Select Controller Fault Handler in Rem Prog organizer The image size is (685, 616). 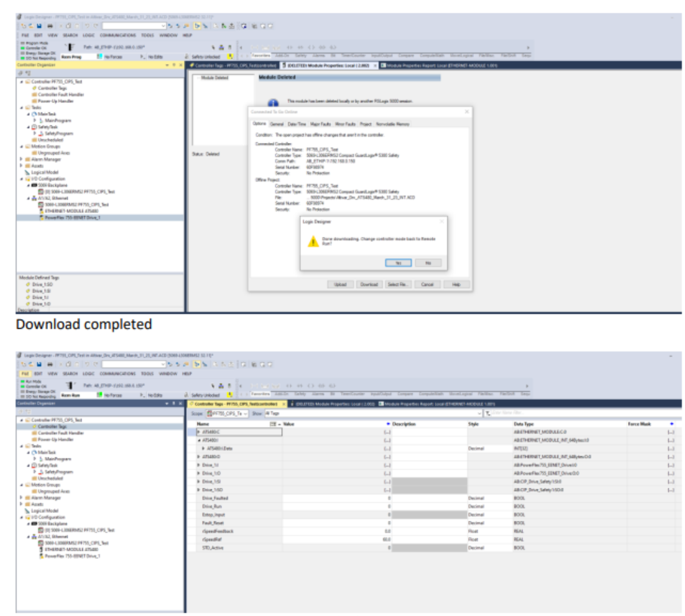(61, 94)
